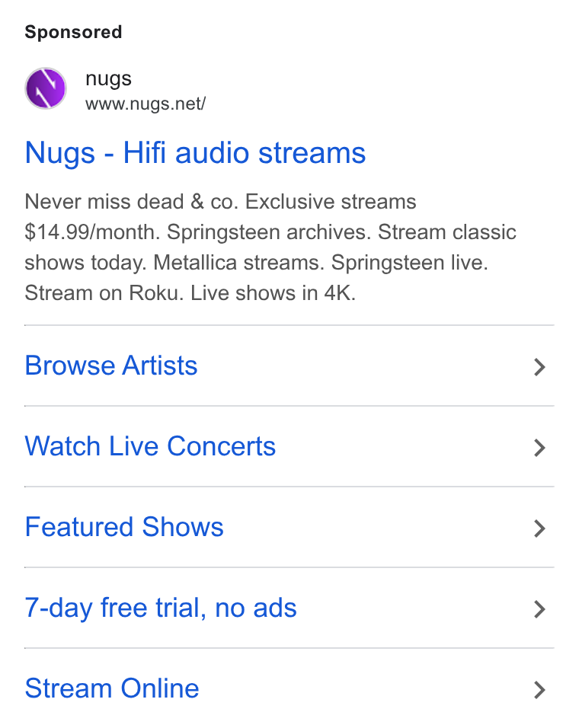Expand the 7-day free trial row arrow
The width and height of the screenshot is (579, 728).
(539, 609)
